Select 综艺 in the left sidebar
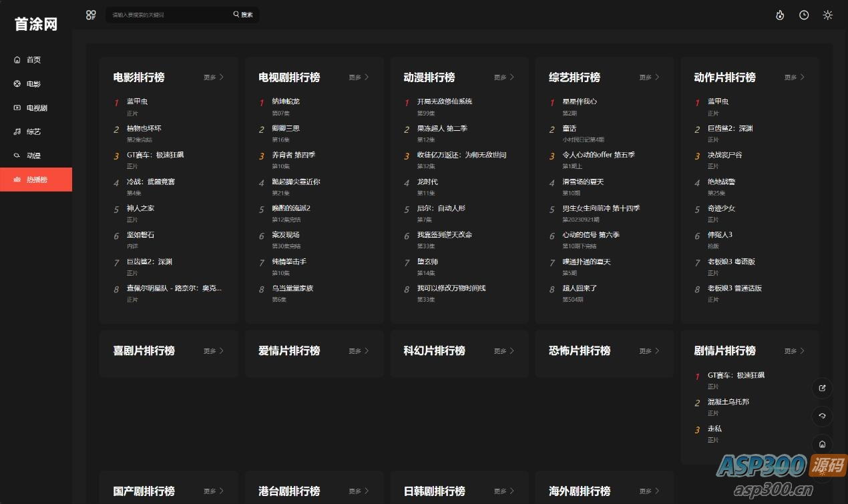Image resolution: width=848 pixels, height=504 pixels. 33,132
